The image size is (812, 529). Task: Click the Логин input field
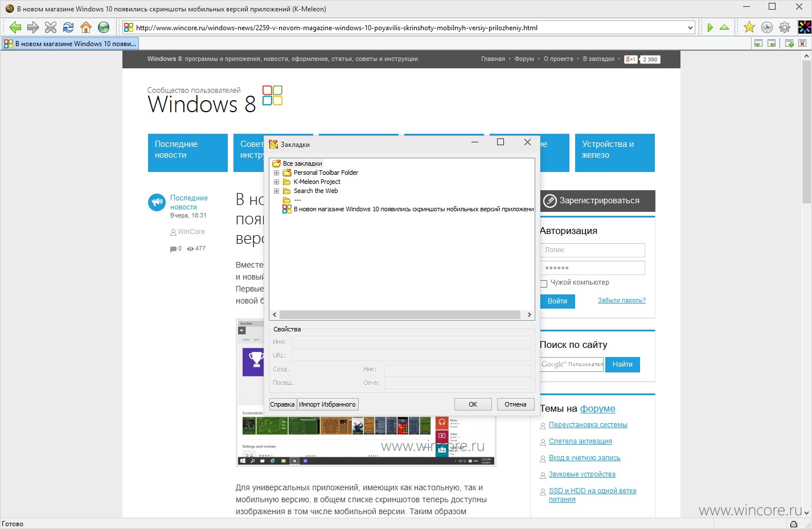point(592,250)
